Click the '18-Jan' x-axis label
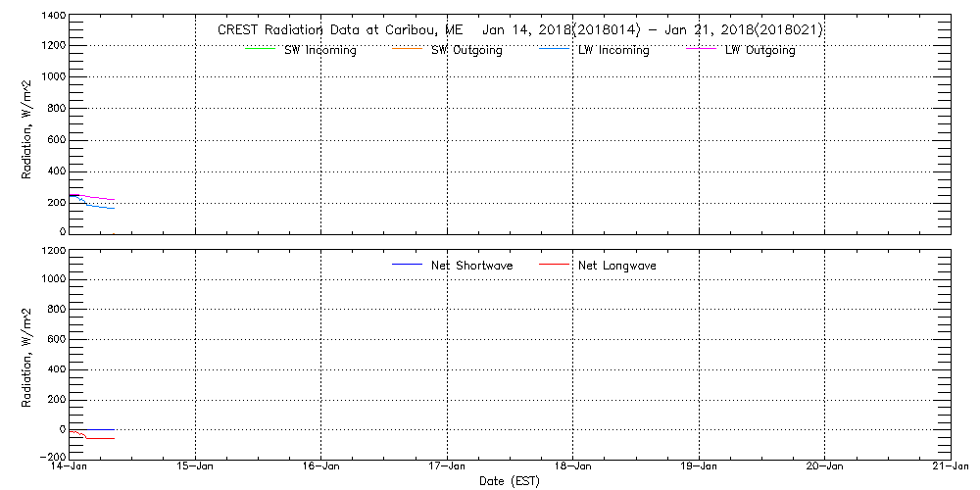Screen dimensions: 980x490 tap(572, 466)
